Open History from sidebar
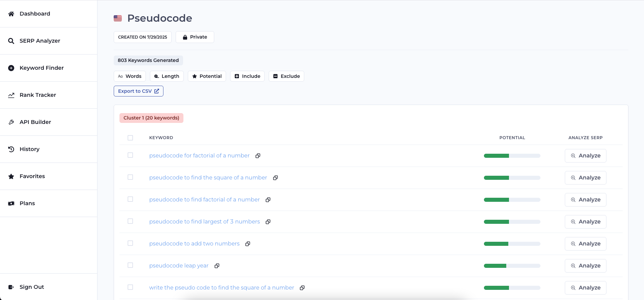 coord(48,149)
